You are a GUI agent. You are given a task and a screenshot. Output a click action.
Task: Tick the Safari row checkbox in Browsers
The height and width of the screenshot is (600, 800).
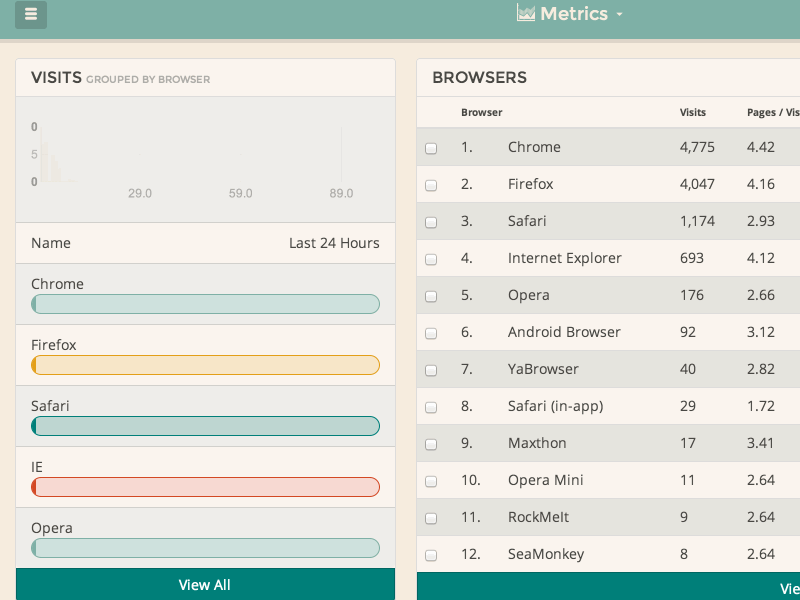(431, 222)
